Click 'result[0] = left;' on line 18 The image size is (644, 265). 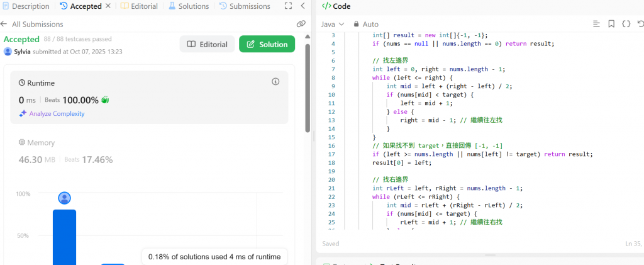tap(401, 162)
